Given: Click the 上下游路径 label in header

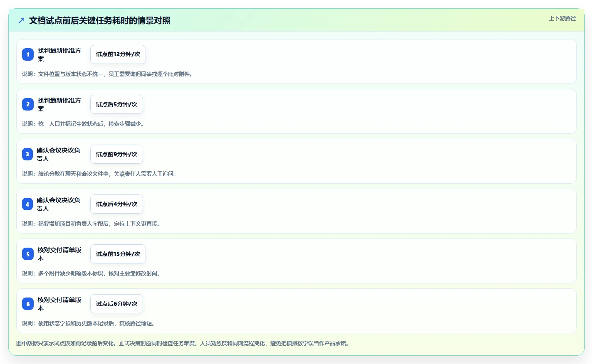Looking at the screenshot, I should (x=562, y=18).
